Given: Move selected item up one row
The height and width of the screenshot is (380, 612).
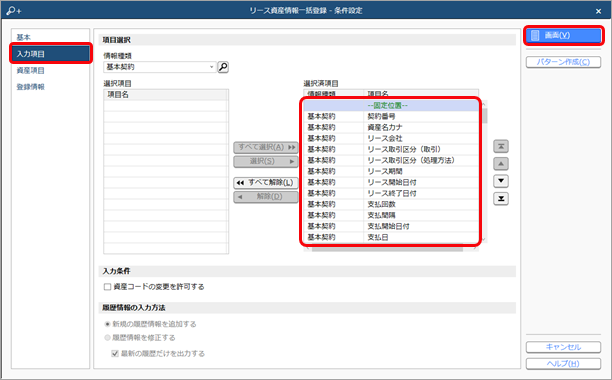Looking at the screenshot, I should tap(501, 164).
